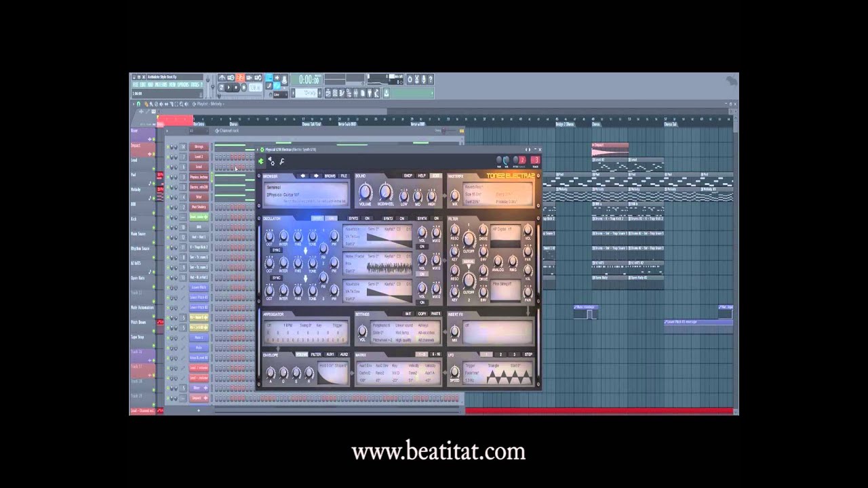Click the plugin mixer track number 3
The image size is (868, 488).
click(536, 160)
